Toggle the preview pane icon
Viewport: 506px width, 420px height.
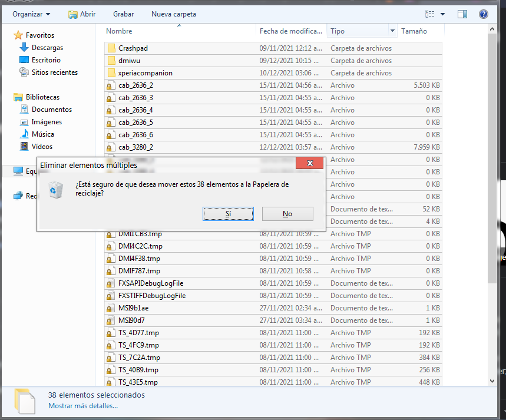[x=462, y=14]
